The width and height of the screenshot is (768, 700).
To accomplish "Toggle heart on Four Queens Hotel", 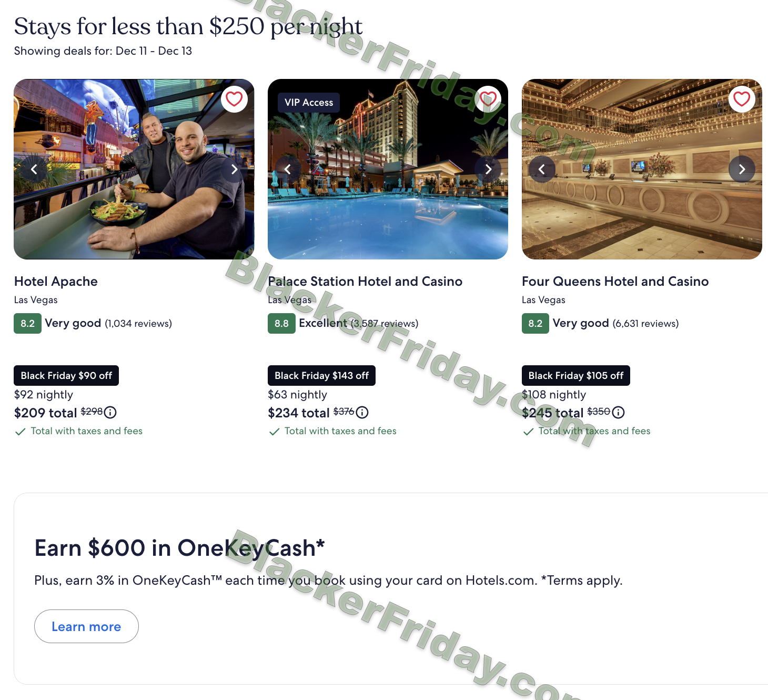I will tap(742, 99).
